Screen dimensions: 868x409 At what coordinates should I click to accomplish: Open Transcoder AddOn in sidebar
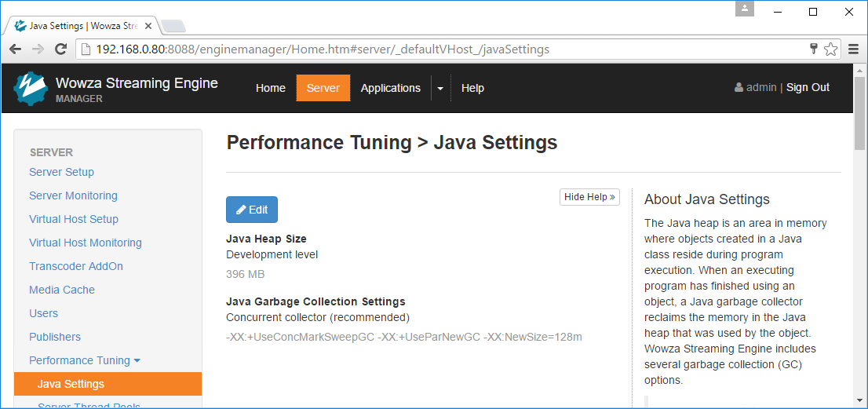pyautogui.click(x=76, y=266)
